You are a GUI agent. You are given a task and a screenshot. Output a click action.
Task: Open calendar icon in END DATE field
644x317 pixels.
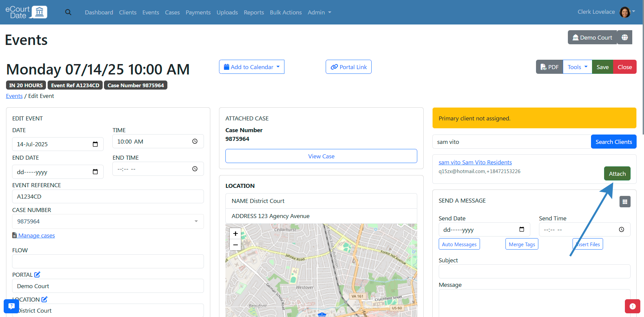(95, 172)
